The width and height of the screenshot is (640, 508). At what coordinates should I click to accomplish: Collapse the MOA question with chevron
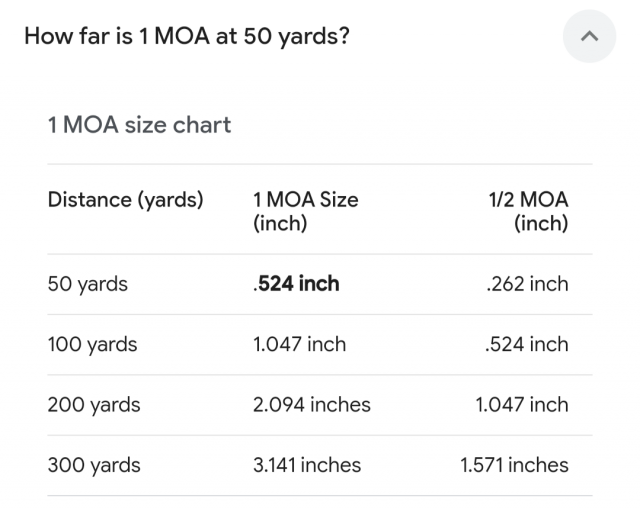pos(590,36)
